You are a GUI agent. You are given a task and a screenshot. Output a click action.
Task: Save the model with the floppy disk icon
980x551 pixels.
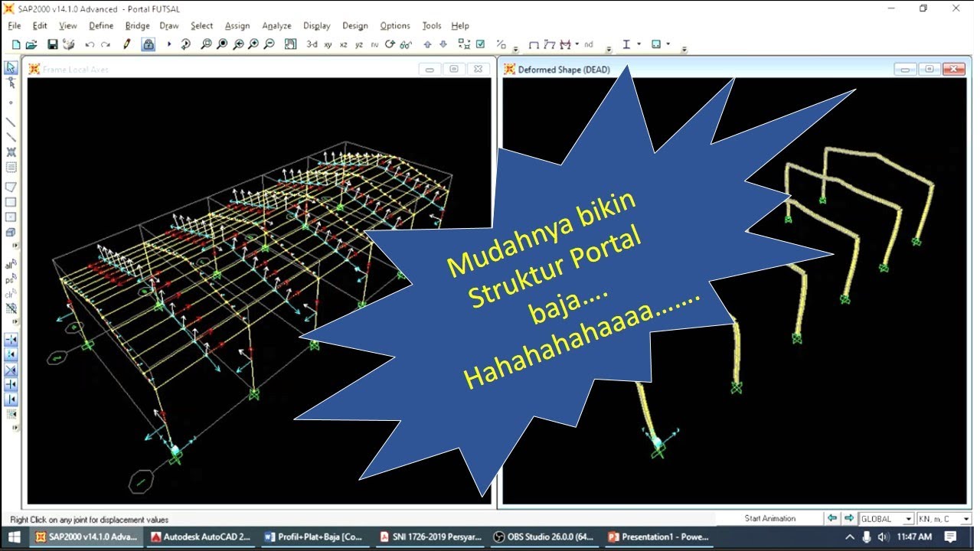point(53,45)
